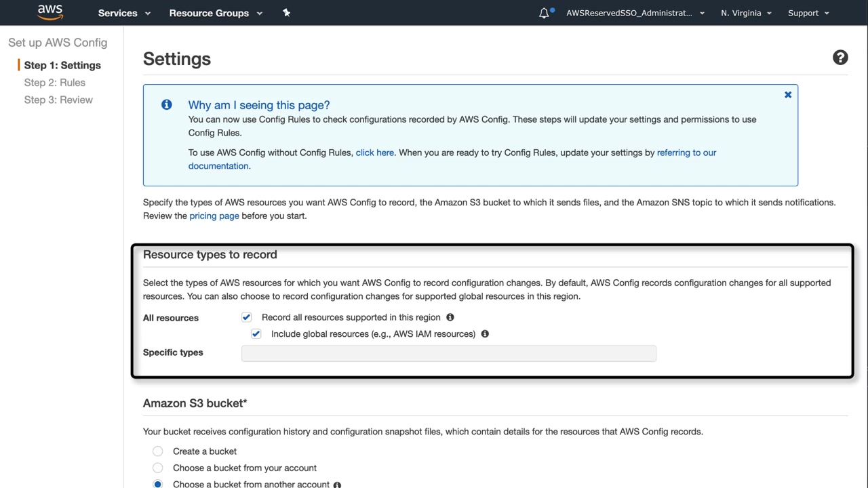Uncheck Include global resources checkbox

[x=256, y=333]
